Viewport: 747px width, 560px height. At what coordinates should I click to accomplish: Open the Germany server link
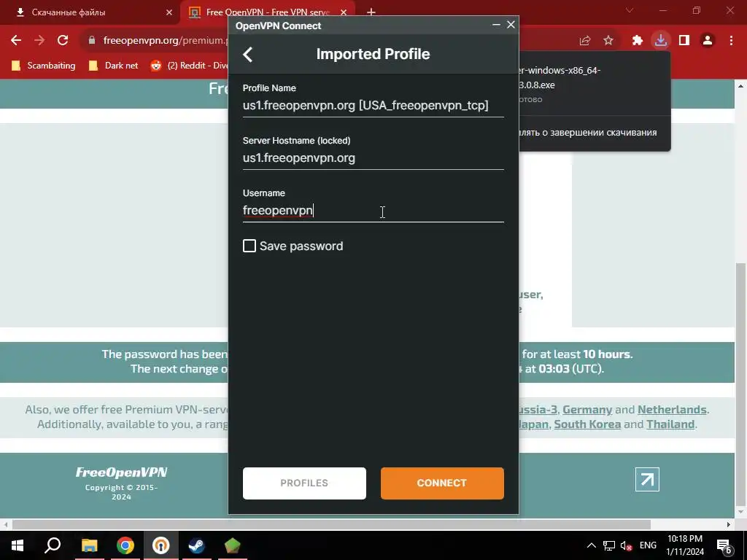pyautogui.click(x=587, y=410)
